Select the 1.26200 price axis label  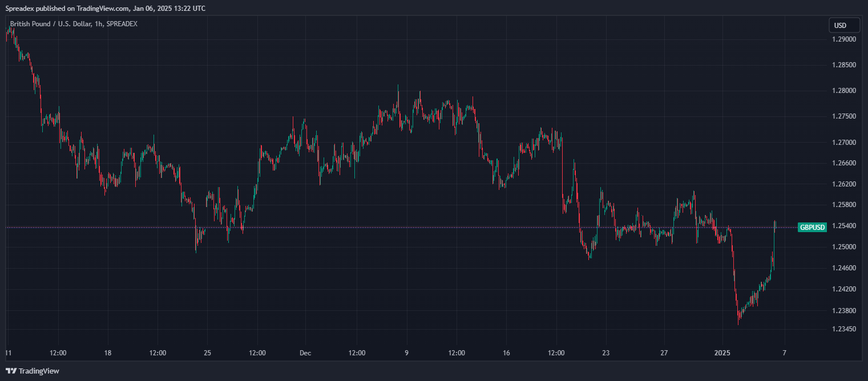coord(844,184)
